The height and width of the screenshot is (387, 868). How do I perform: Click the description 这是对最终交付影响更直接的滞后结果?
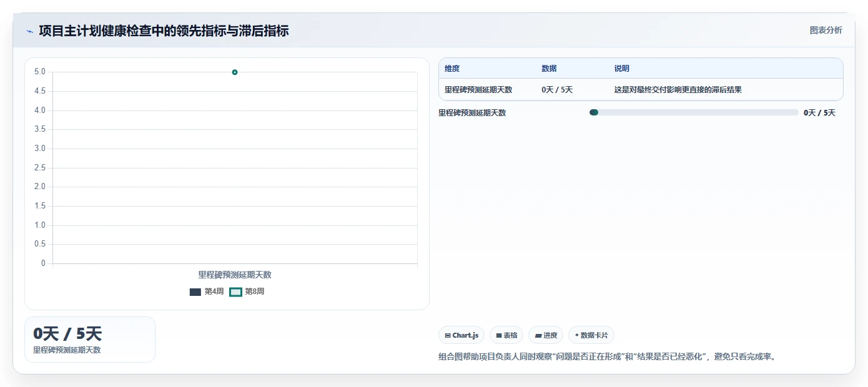point(678,90)
